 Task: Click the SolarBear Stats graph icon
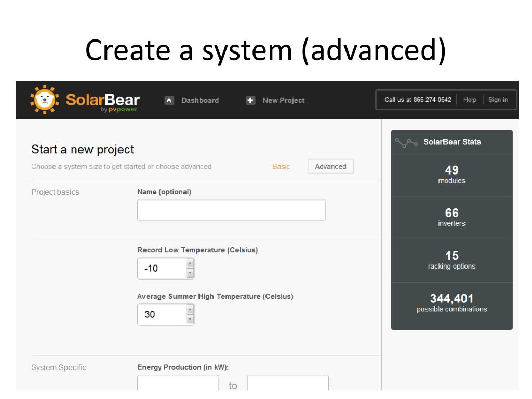(x=406, y=142)
